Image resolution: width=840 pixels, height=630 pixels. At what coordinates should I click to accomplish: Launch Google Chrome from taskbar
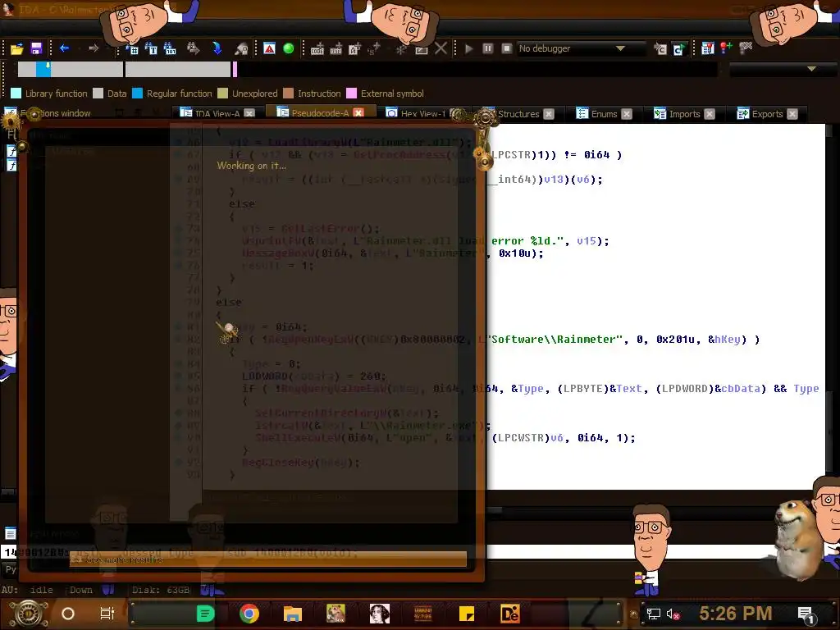tap(249, 614)
